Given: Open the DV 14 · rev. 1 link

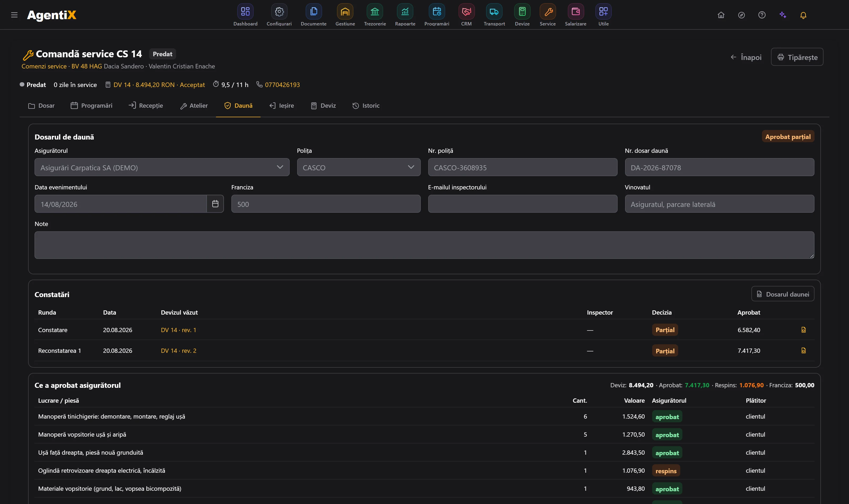Looking at the screenshot, I should (x=178, y=330).
